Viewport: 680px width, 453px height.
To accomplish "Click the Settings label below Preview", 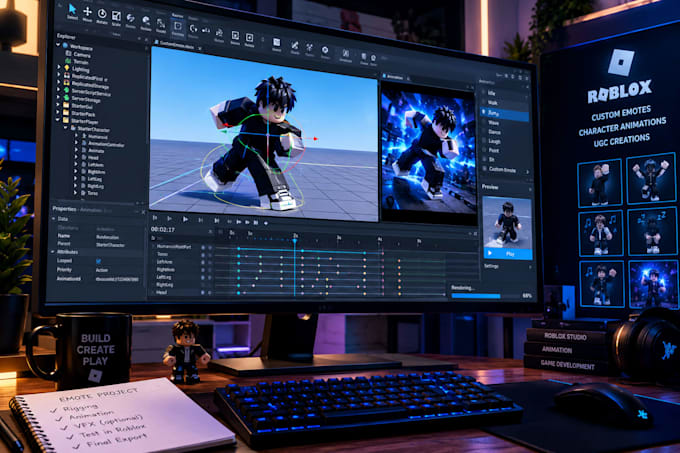I will 491,266.
